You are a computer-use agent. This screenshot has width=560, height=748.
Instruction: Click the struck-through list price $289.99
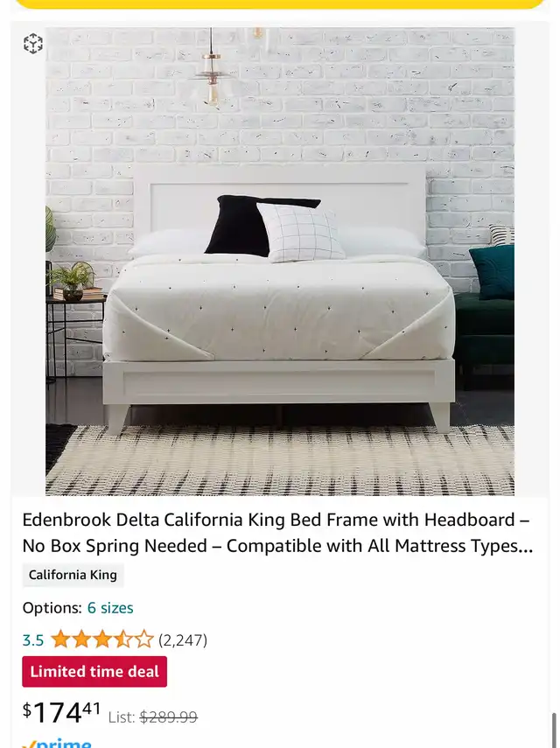pyautogui.click(x=168, y=717)
